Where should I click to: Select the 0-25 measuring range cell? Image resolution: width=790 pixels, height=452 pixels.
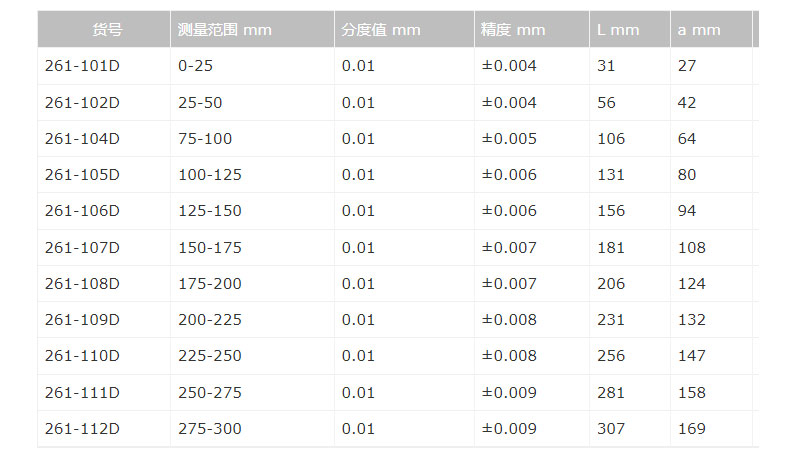point(196,66)
